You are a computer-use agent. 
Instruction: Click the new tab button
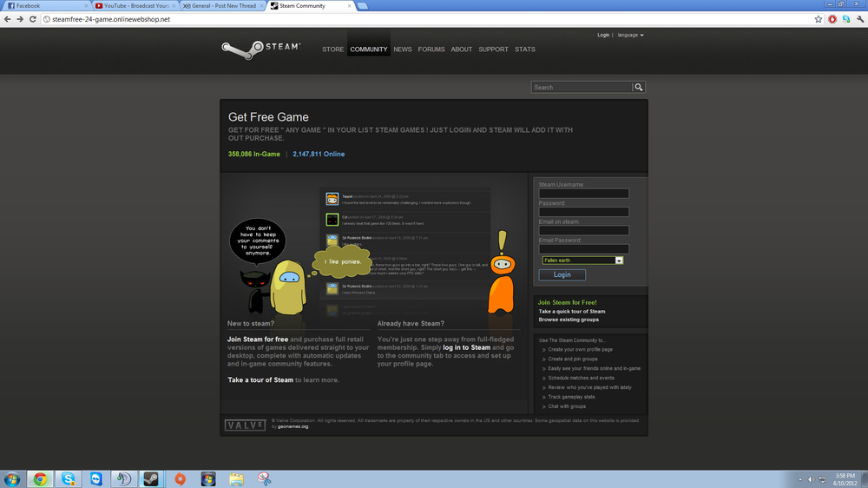tap(363, 5)
